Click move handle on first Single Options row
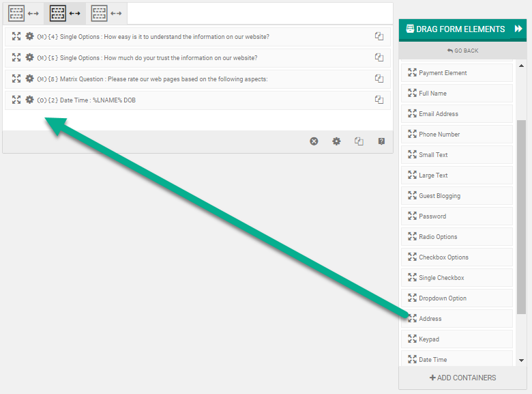532x394 pixels. [x=16, y=36]
